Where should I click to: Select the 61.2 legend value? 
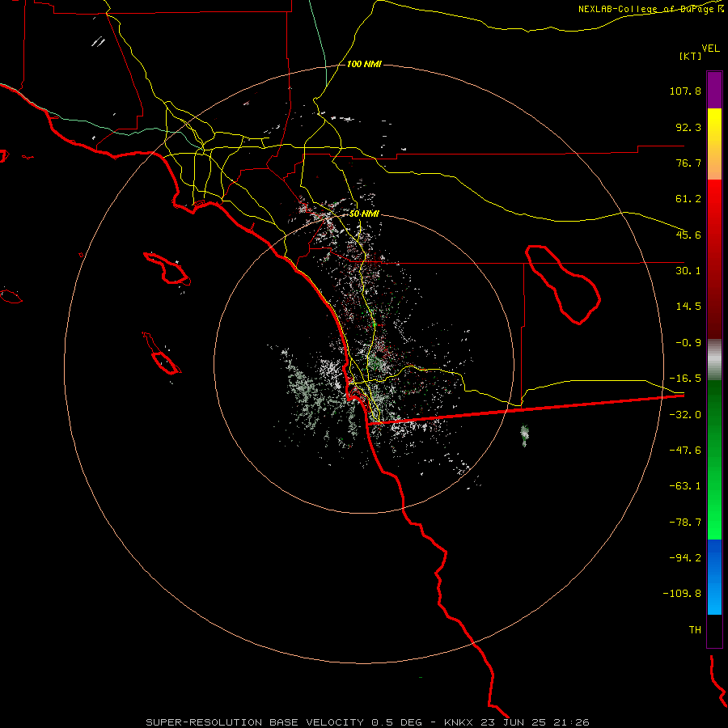coord(688,199)
